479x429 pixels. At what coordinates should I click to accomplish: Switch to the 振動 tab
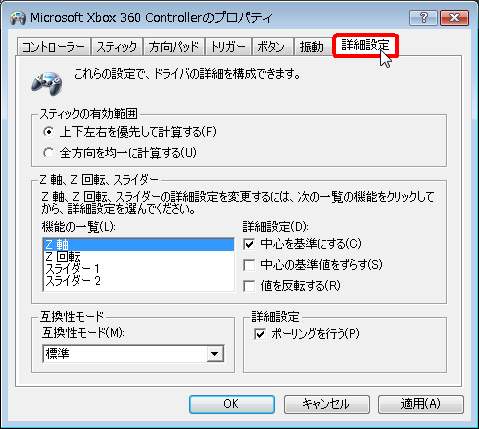pyautogui.click(x=312, y=47)
